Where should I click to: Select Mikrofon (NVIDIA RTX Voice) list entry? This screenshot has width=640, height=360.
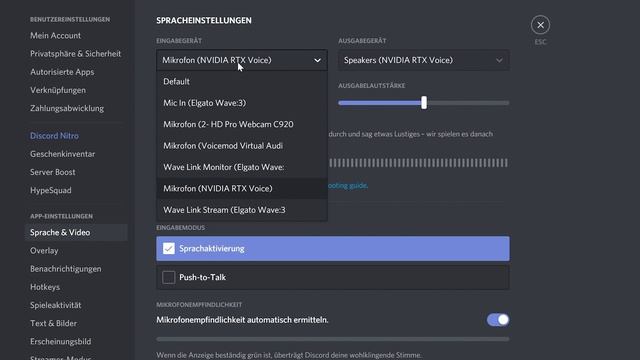click(242, 189)
